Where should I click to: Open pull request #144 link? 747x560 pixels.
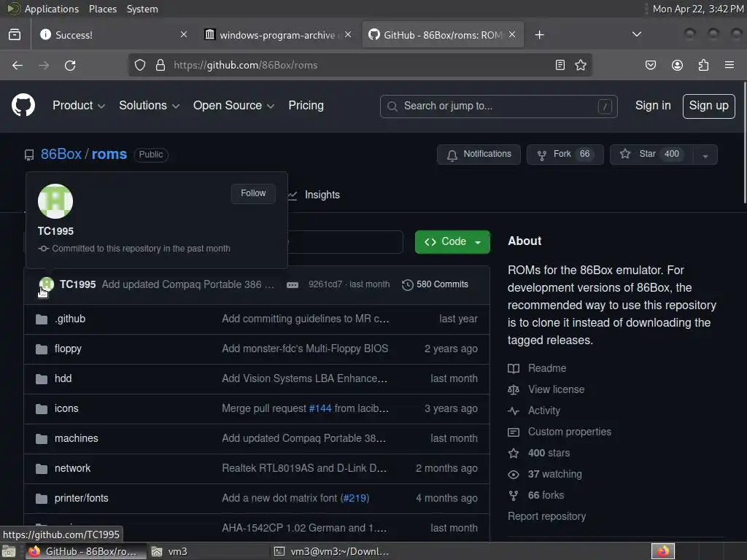[320, 408]
